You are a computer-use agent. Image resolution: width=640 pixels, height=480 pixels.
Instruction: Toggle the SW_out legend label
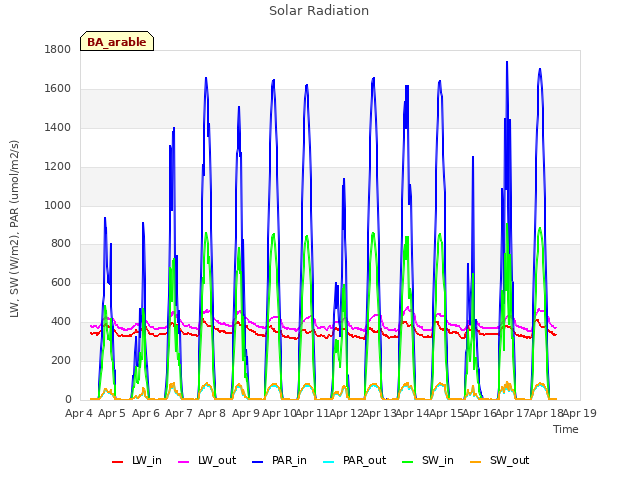click(x=510, y=460)
